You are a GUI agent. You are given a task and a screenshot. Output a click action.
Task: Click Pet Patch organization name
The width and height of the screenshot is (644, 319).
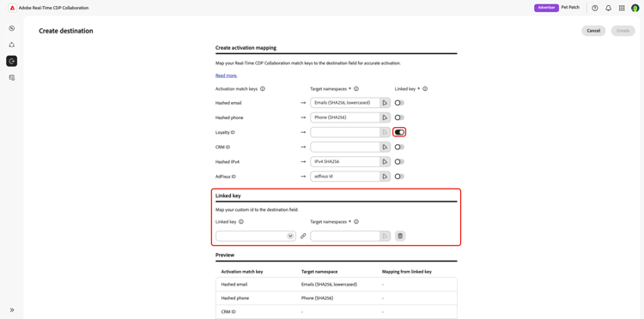(x=570, y=8)
